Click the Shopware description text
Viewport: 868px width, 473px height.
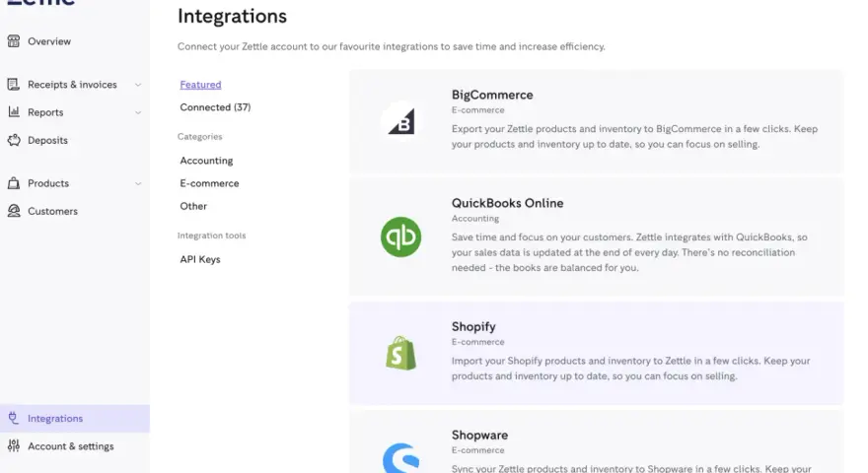tap(631, 468)
